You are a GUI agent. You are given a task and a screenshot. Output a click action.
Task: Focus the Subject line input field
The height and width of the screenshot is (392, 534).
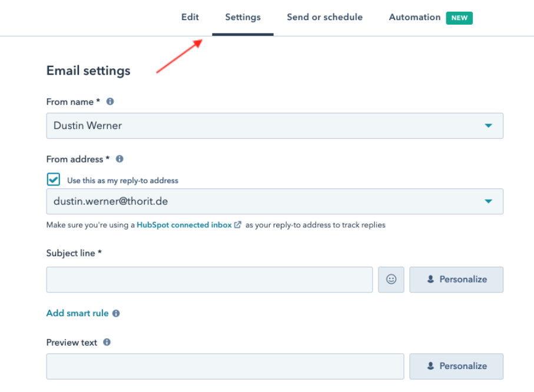209,280
